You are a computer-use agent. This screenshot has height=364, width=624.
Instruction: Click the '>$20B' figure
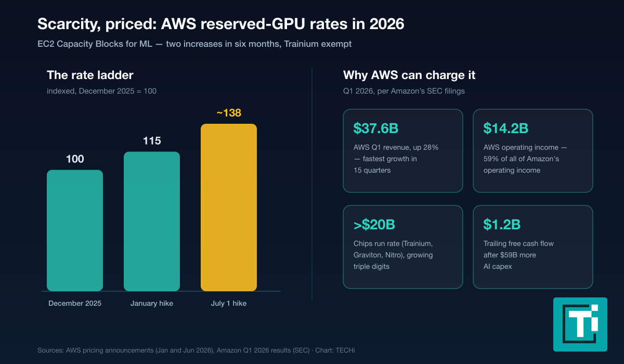tap(374, 225)
